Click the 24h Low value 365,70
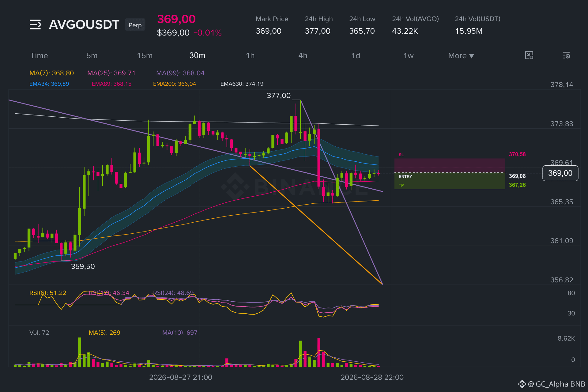 [x=362, y=31]
